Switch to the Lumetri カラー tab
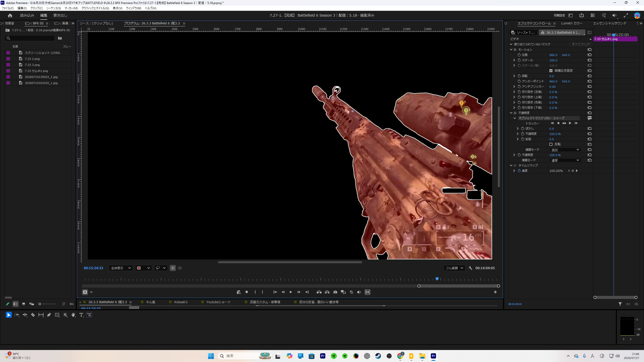 [x=572, y=23]
